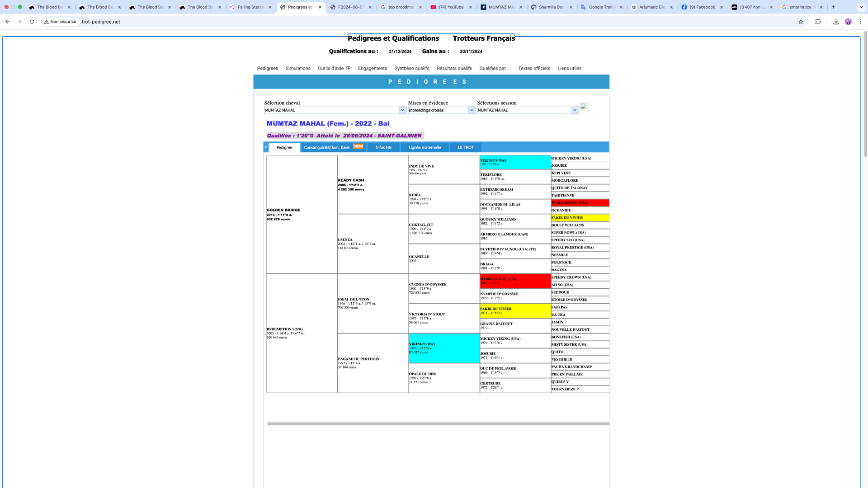Click Gains date 30/11/2024
868x488 pixels.
click(471, 52)
